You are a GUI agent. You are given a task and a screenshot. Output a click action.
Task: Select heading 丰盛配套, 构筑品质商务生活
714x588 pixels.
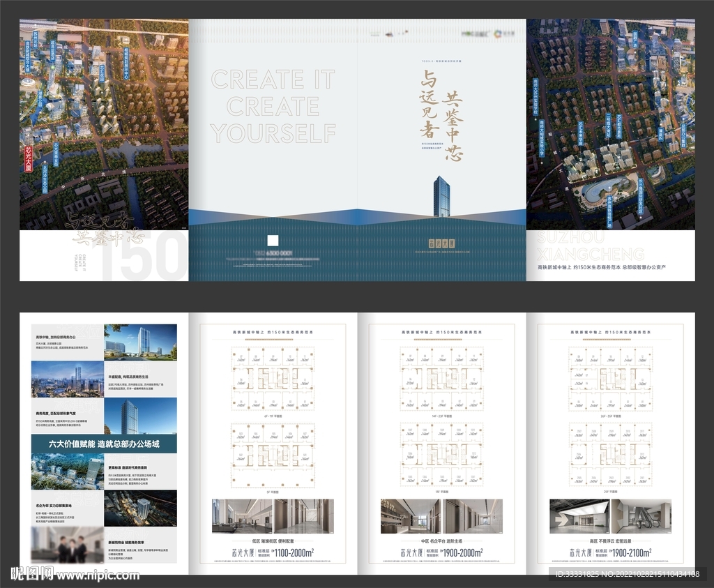[128, 377]
